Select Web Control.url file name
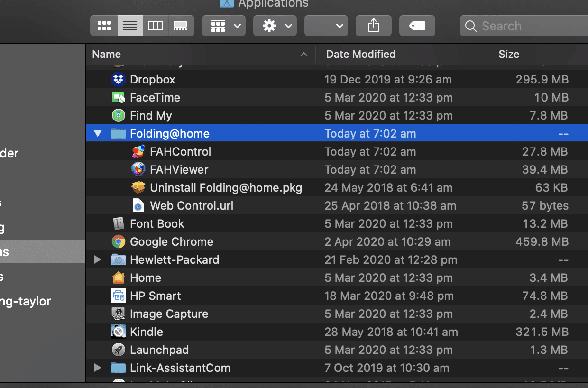The height and width of the screenshot is (388, 588). (x=192, y=205)
